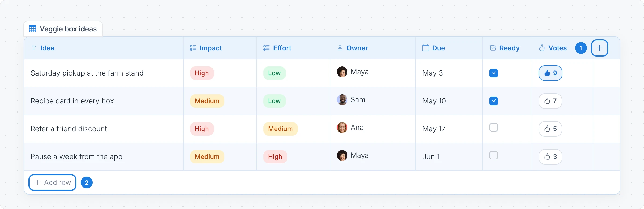The height and width of the screenshot is (209, 644).
Task: Click the Owner column header label
Action: pyautogui.click(x=357, y=48)
